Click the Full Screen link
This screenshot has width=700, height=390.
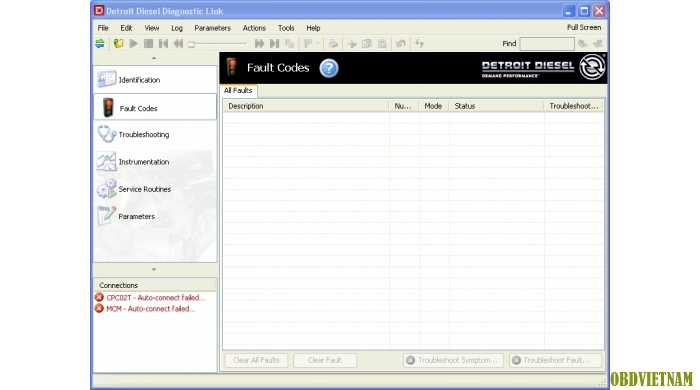pyautogui.click(x=584, y=27)
